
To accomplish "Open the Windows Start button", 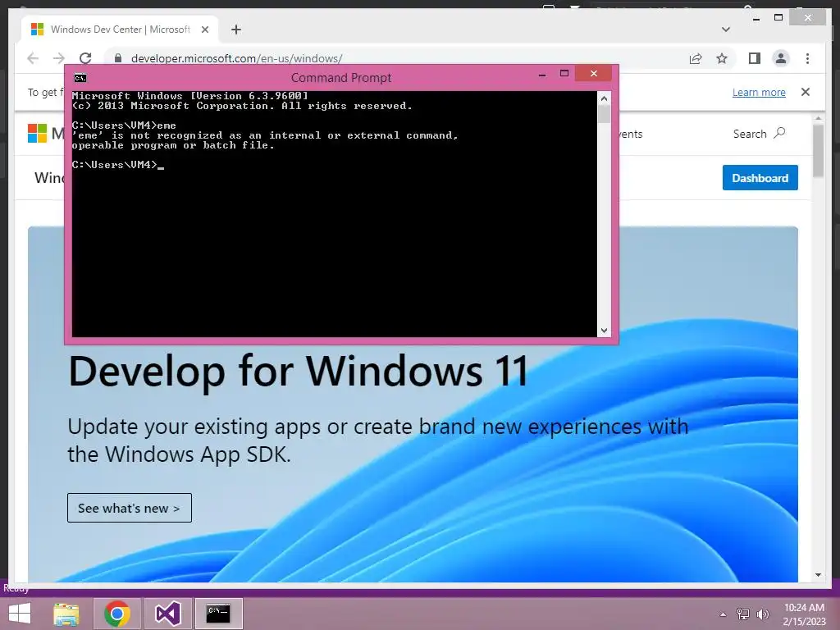I will click(20, 614).
